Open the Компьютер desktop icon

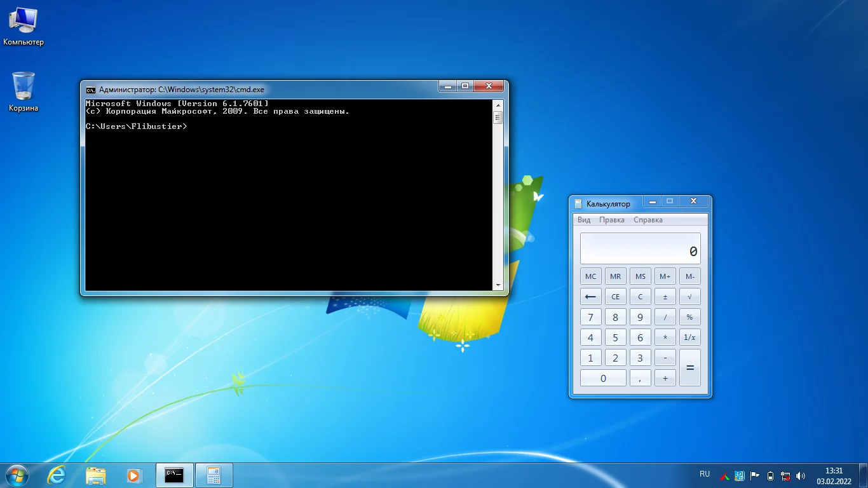(24, 27)
